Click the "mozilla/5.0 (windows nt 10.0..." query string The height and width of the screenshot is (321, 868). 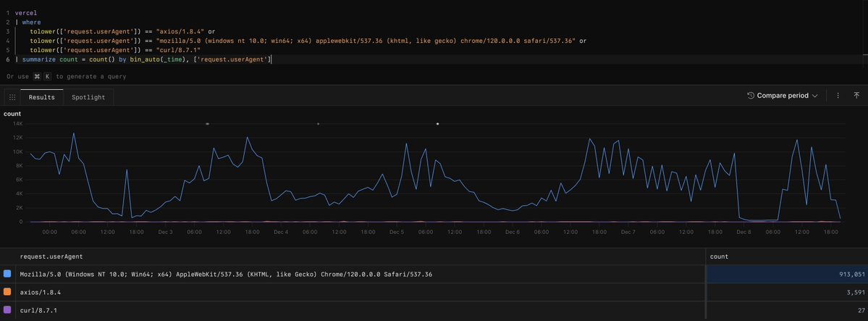pos(366,41)
